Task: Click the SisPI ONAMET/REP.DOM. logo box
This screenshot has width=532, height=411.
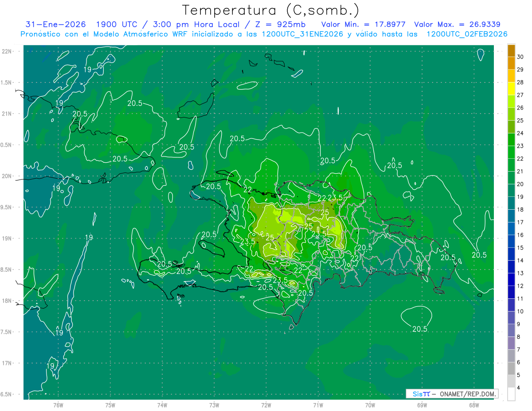Action: (452, 394)
